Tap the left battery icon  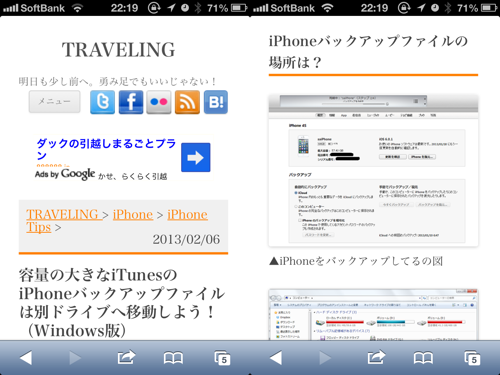coord(239,8)
